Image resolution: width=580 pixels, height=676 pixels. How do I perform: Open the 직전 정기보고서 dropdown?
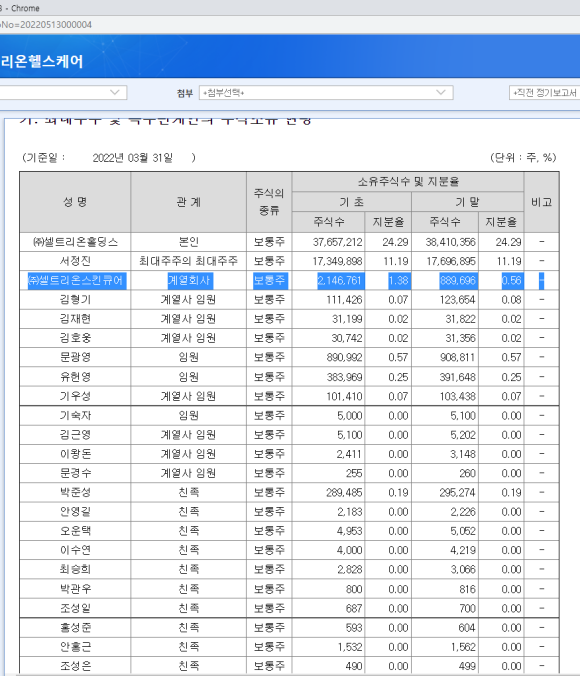[x=545, y=93]
